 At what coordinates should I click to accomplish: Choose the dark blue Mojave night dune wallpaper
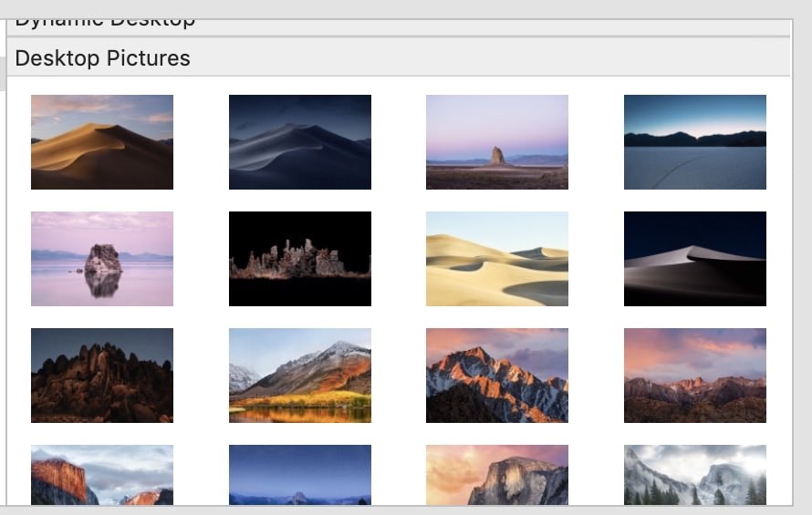(x=300, y=142)
